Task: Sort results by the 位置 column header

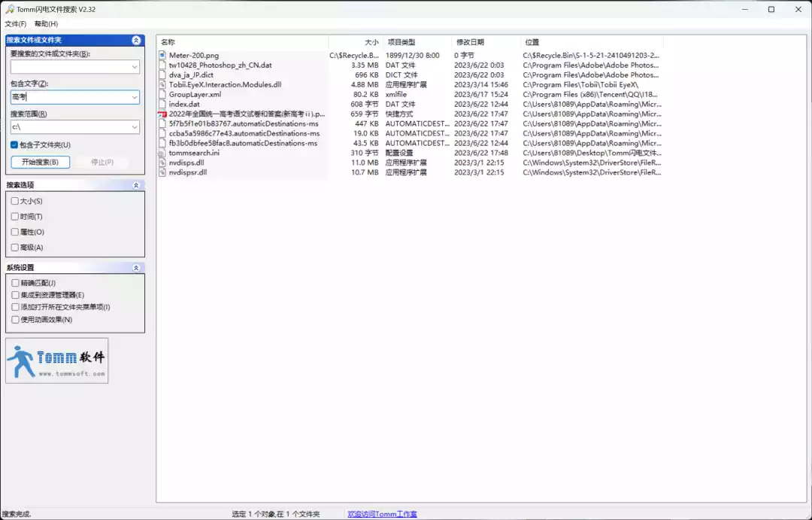Action: click(592, 42)
